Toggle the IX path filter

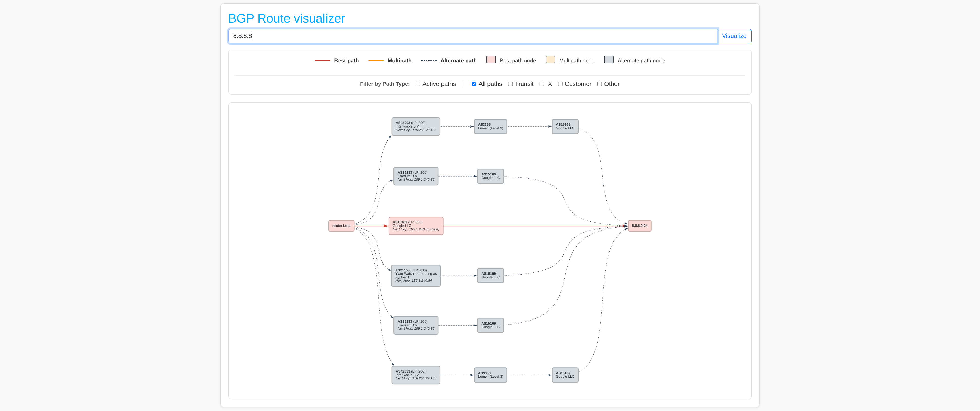tap(541, 84)
